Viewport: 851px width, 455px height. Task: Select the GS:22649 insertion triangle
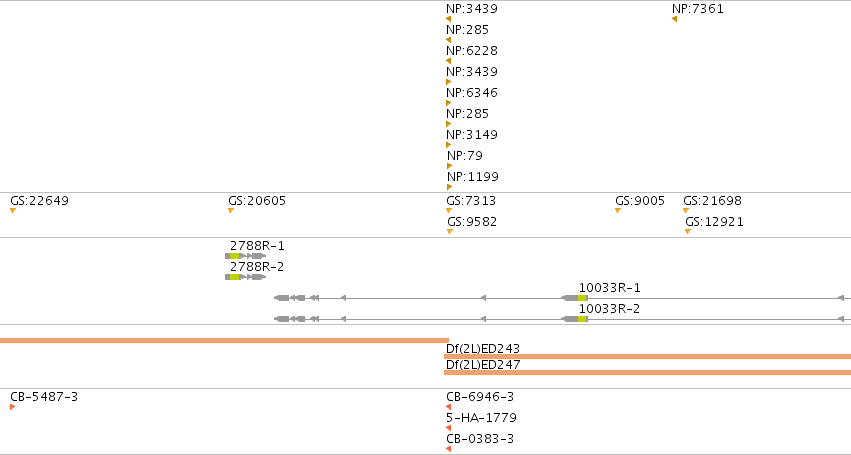point(13,211)
